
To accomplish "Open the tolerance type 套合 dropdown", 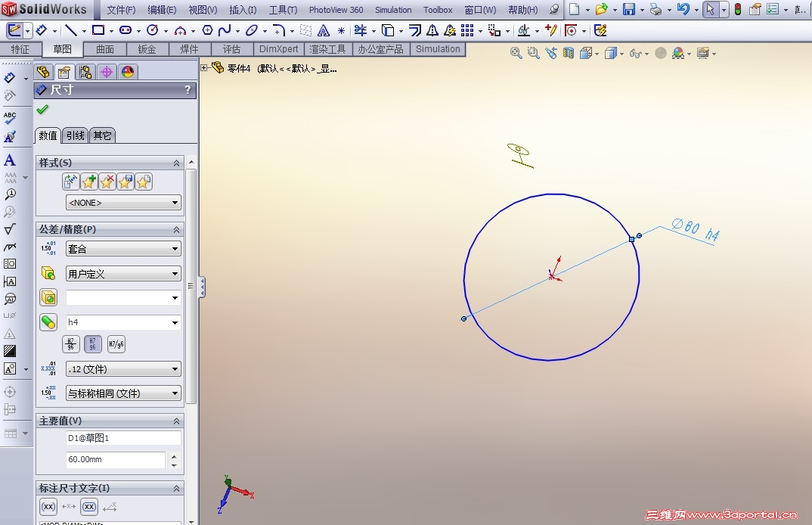I will (123, 249).
